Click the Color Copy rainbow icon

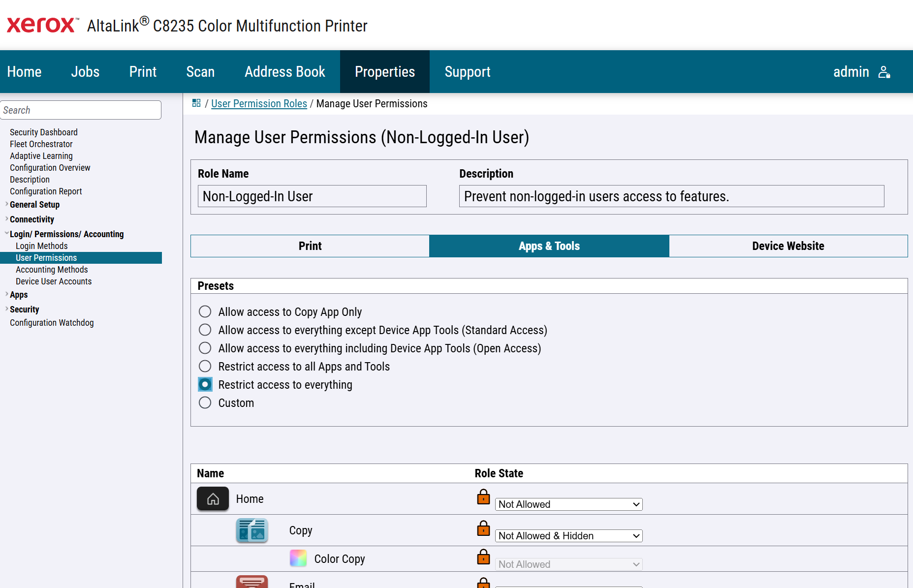298,558
